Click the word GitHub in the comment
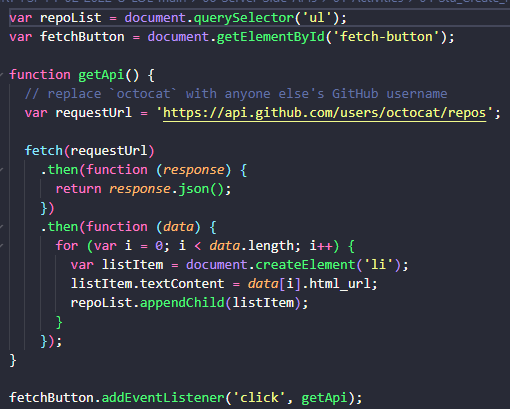The height and width of the screenshot is (409, 510). [x=355, y=94]
